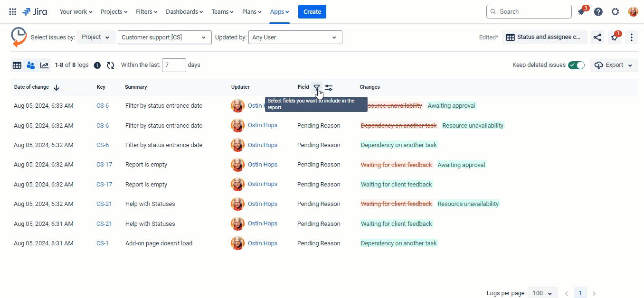Go to next page arrow
Image resolution: width=644 pixels, height=298 pixels.
[x=594, y=293]
